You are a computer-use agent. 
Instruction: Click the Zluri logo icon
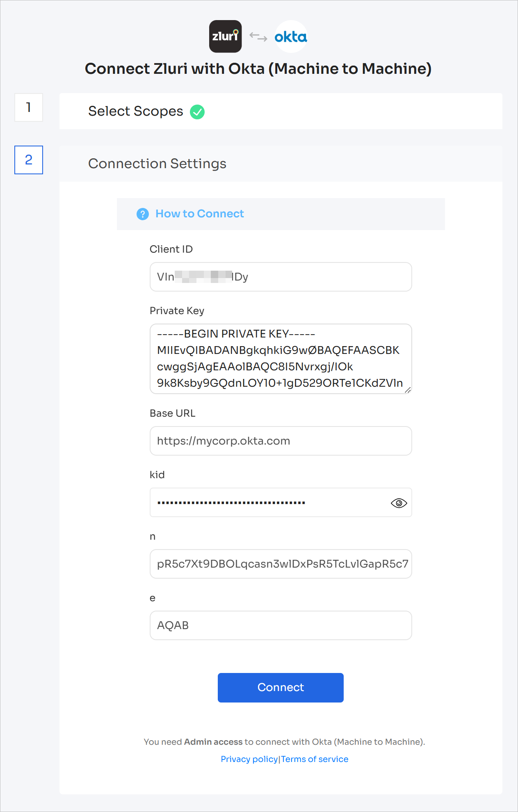pyautogui.click(x=225, y=36)
